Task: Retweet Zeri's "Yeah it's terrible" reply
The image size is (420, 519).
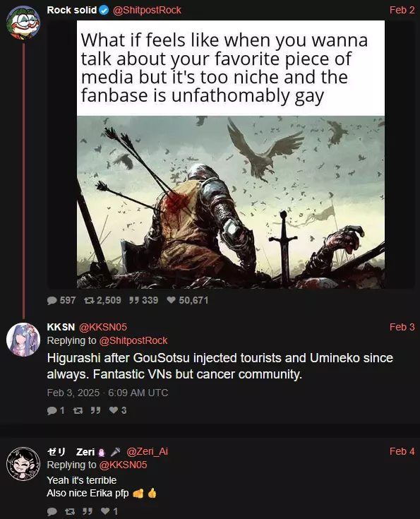Action: [x=69, y=511]
